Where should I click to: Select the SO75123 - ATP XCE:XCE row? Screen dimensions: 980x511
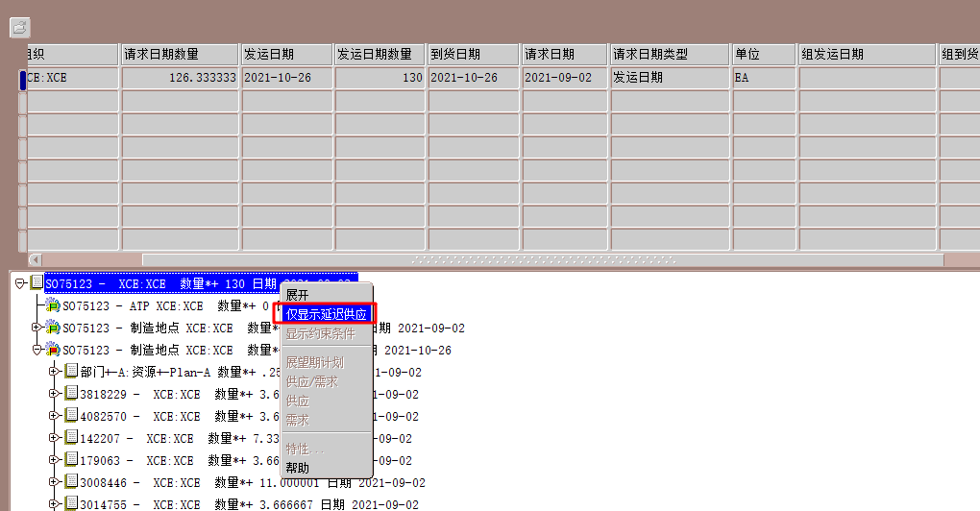click(171, 306)
